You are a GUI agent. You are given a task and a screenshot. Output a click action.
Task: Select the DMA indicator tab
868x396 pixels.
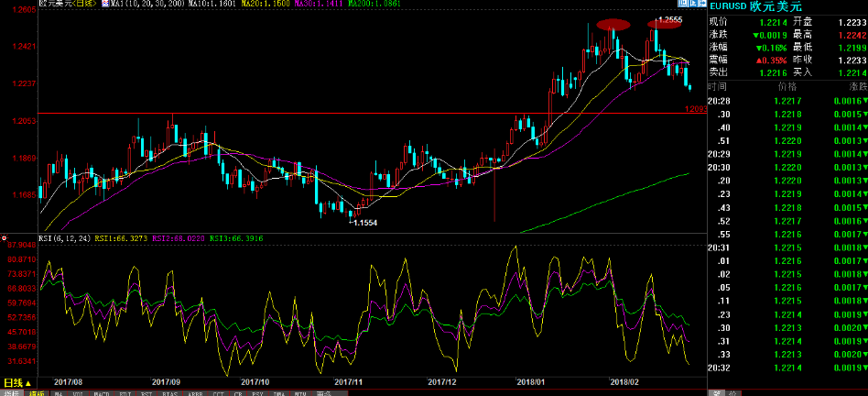(278, 392)
